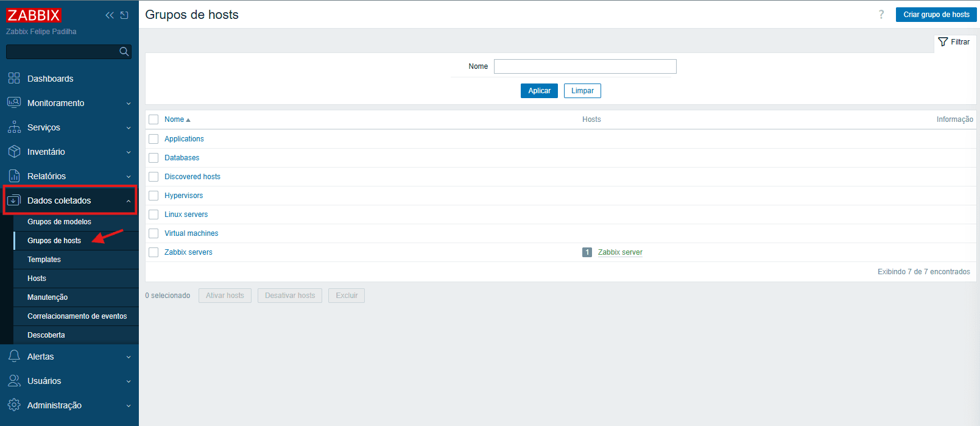Click the Inventário box icon
This screenshot has width=980, height=426.
14,152
